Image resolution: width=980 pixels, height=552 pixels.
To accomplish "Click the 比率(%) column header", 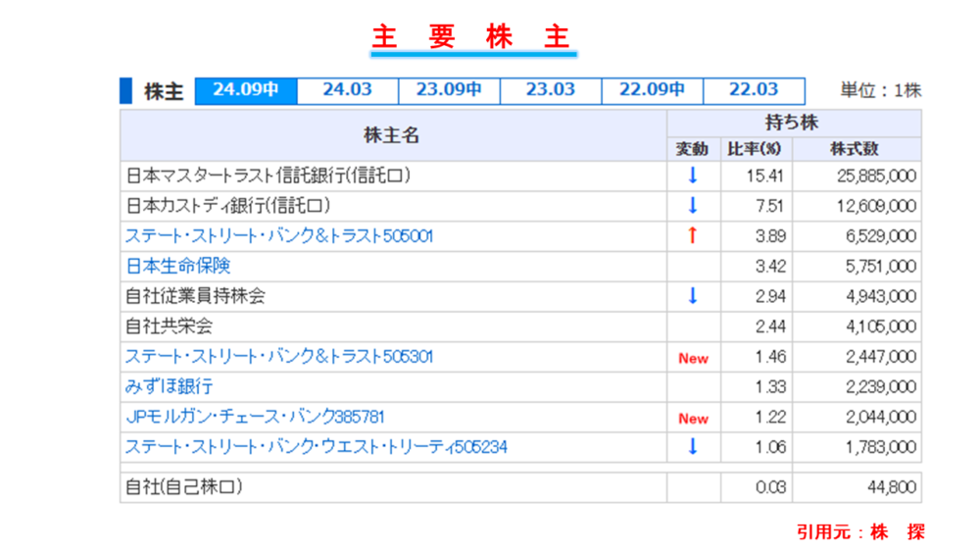I will pos(755,149).
